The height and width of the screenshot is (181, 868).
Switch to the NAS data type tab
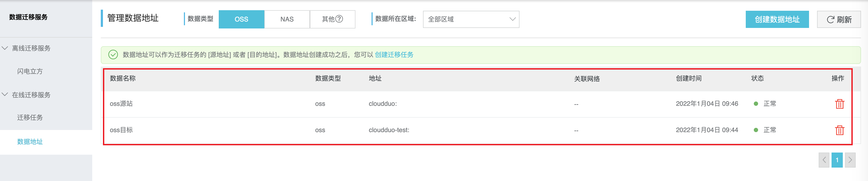[287, 19]
